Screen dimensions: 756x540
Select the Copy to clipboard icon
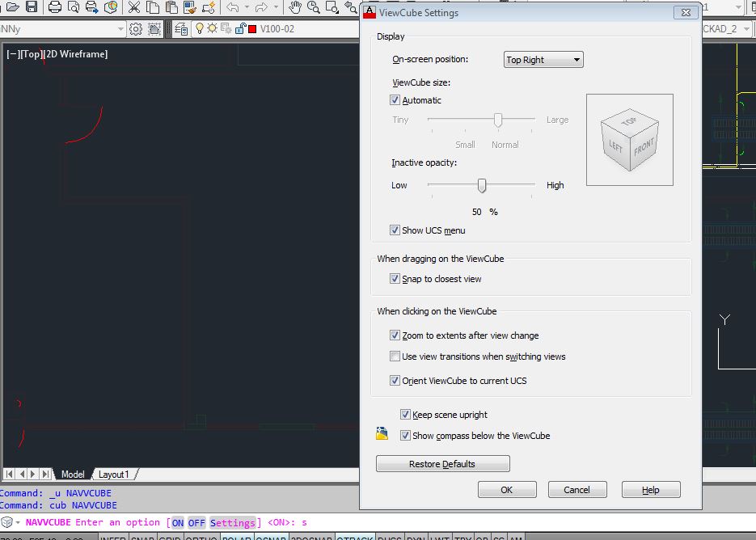(x=151, y=10)
